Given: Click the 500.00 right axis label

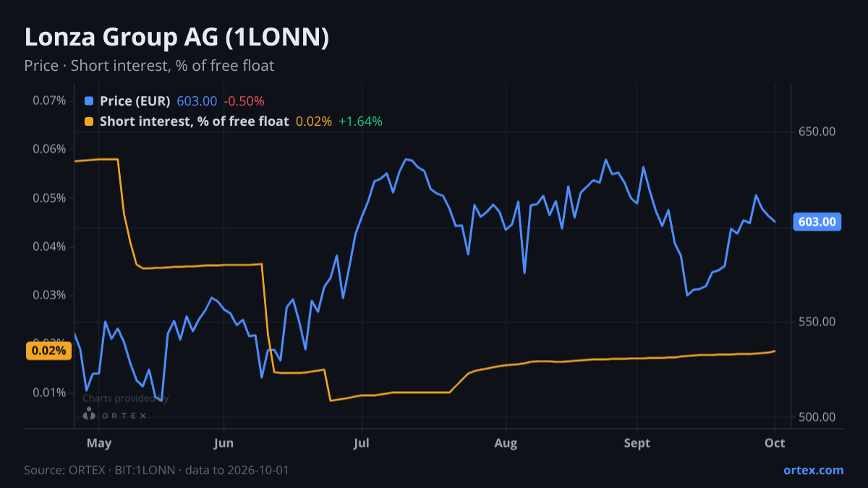Looking at the screenshot, I should 817,417.
